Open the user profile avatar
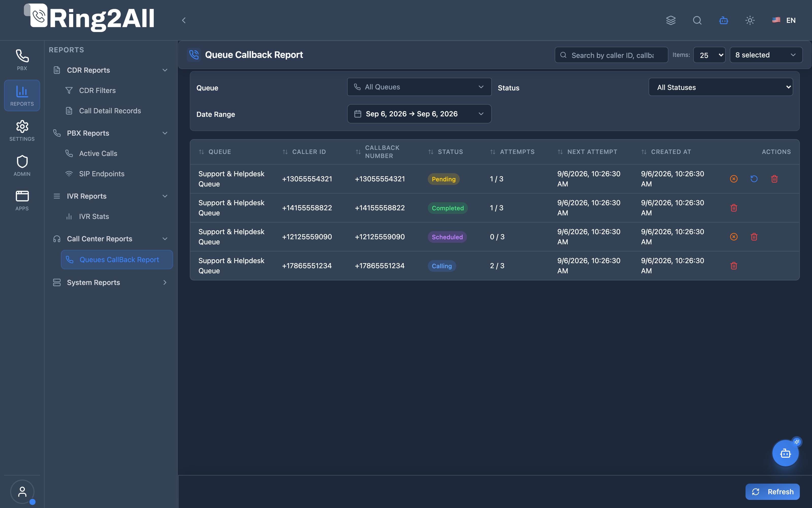 (x=22, y=491)
